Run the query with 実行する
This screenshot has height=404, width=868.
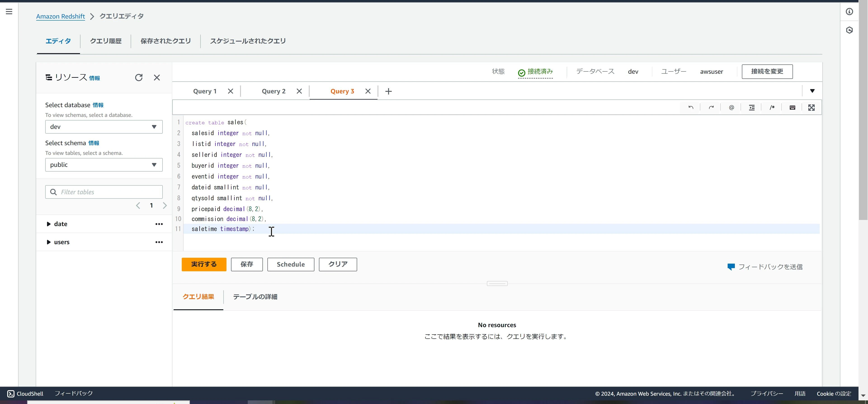pos(204,265)
